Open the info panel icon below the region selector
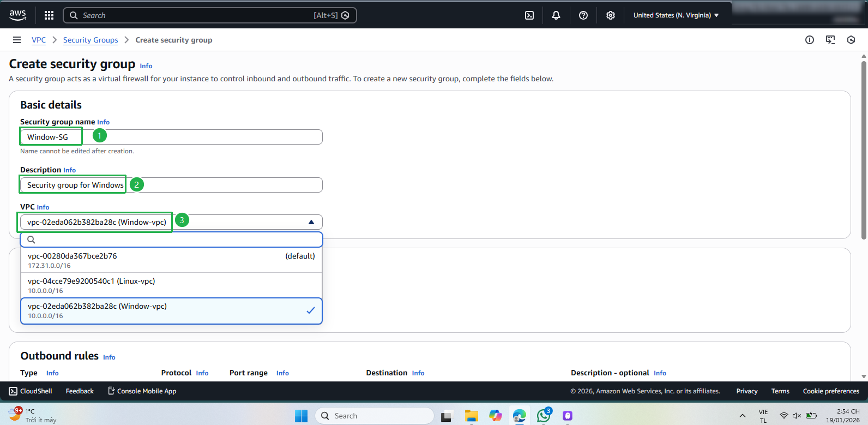Image resolution: width=868 pixels, height=425 pixels. (810, 40)
